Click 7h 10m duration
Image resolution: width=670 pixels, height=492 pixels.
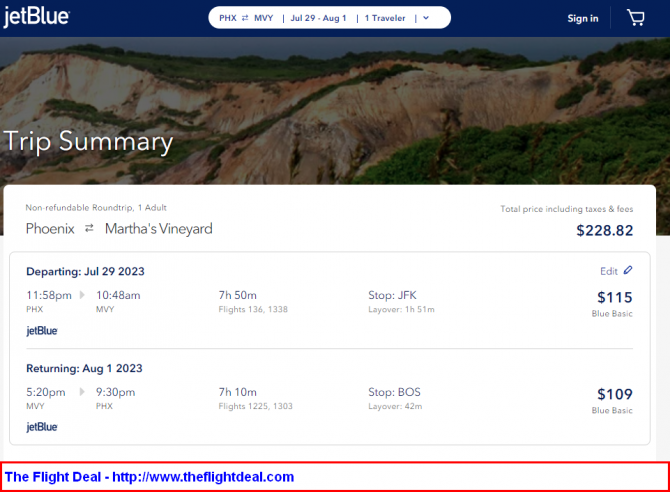(x=238, y=392)
